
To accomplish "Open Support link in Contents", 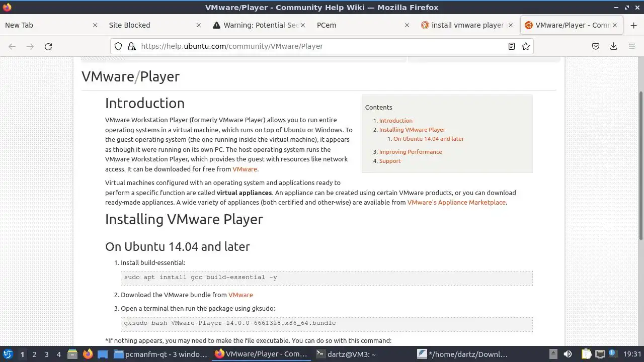I will tap(390, 161).
